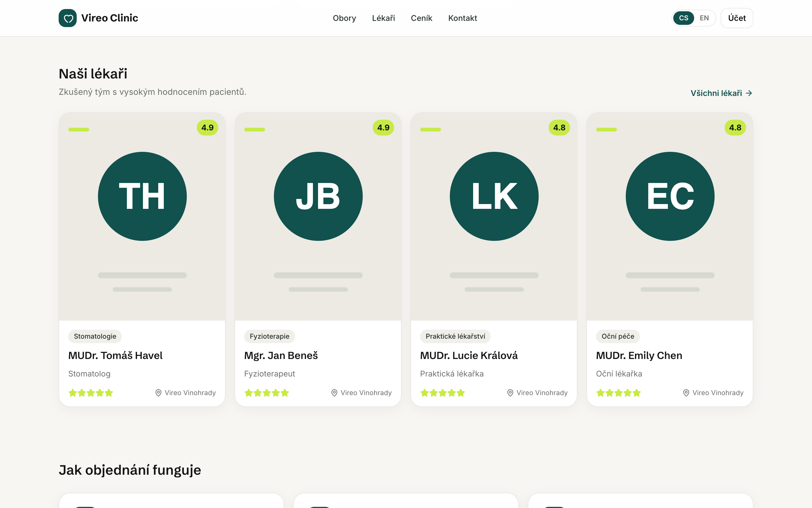Click the 4.9 rating badge on Jan Beneš card
The width and height of the screenshot is (812, 508).
pyautogui.click(x=383, y=128)
